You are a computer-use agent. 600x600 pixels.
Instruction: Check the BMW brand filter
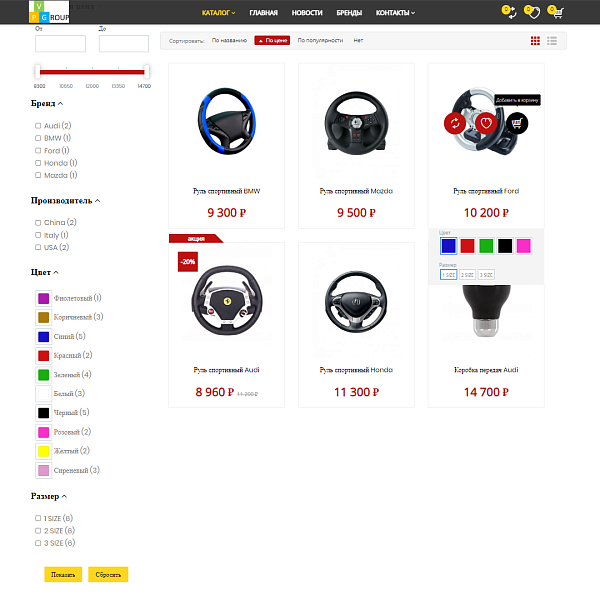click(x=38, y=138)
